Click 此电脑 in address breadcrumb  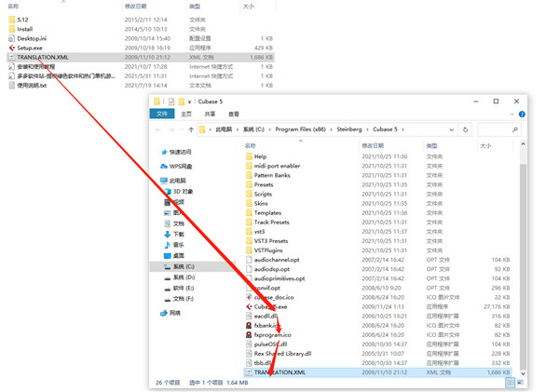(x=224, y=129)
